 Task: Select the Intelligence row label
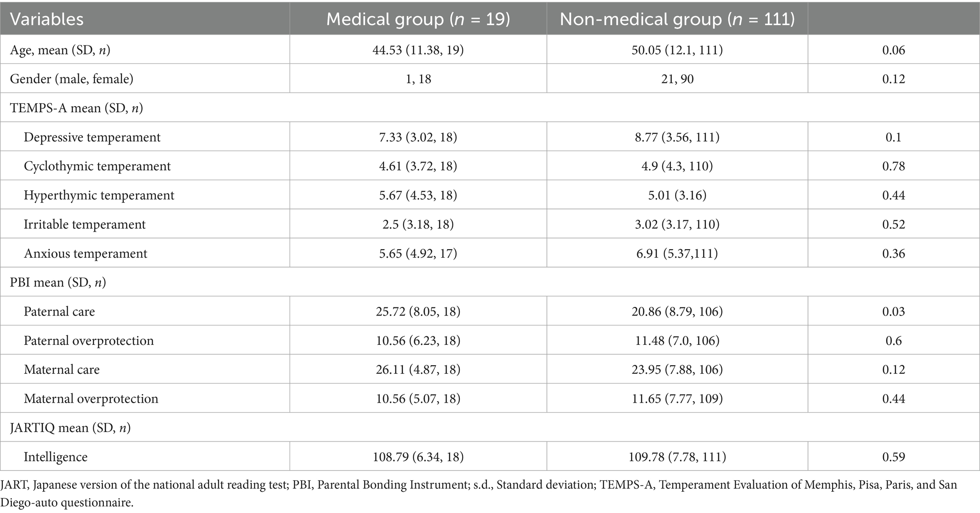(x=55, y=457)
